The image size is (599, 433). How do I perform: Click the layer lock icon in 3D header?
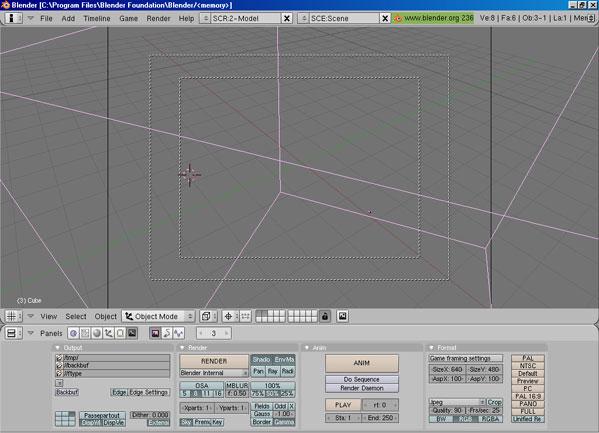325,316
